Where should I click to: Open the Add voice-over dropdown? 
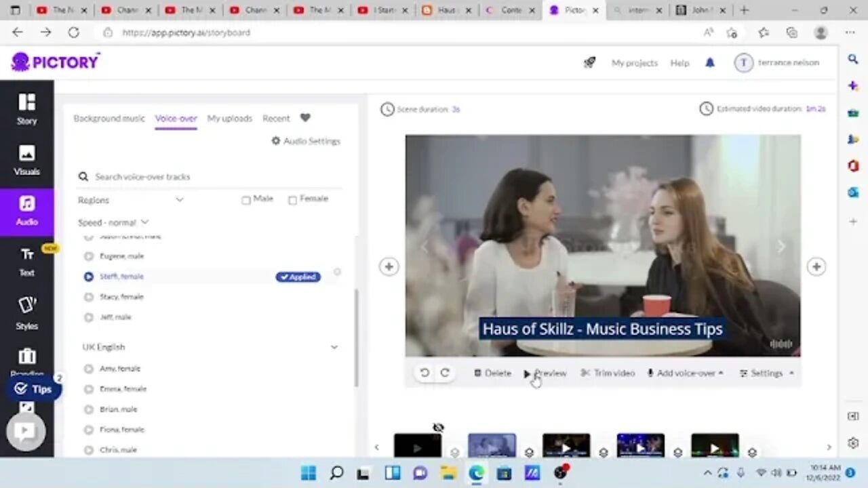[686, 373]
